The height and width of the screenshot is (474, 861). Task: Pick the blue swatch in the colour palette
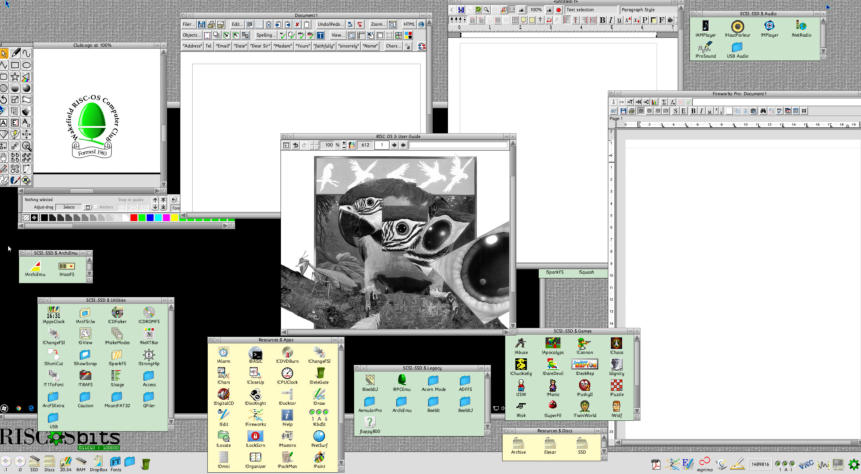click(x=150, y=218)
